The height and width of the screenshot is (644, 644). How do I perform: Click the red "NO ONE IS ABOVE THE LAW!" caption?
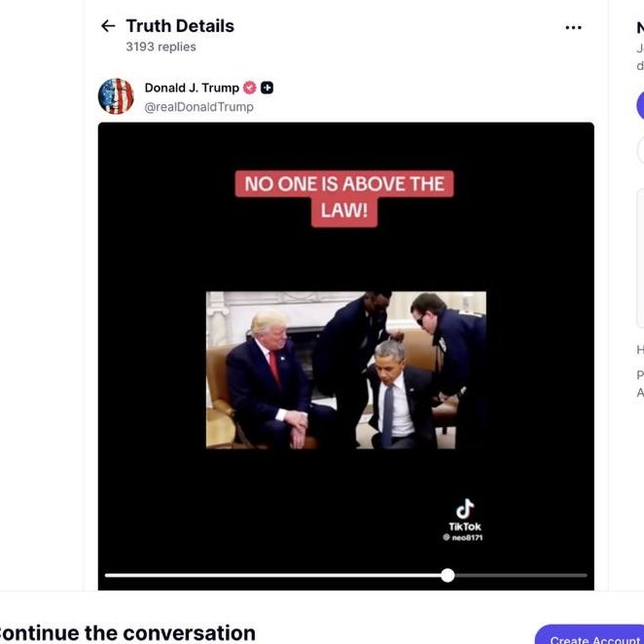click(x=344, y=197)
